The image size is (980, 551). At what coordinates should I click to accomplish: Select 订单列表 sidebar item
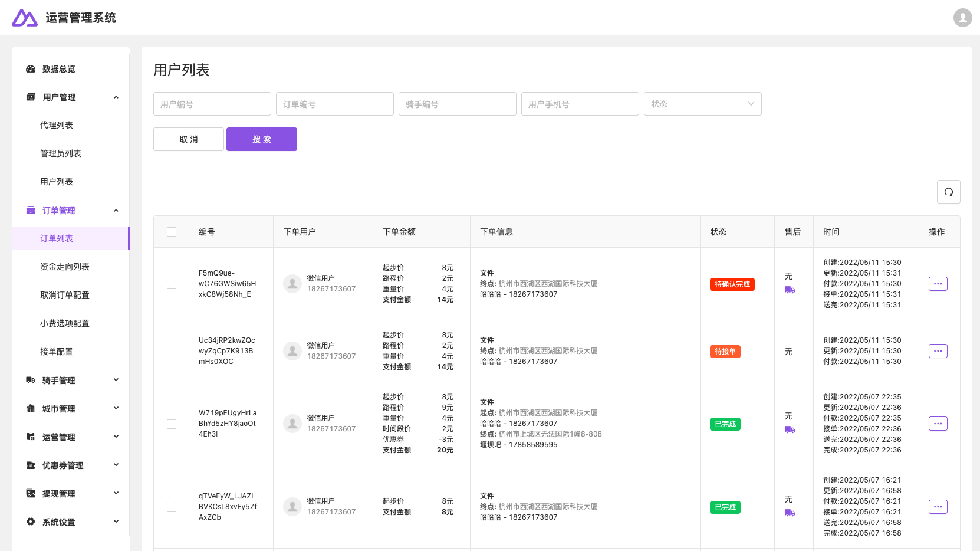click(70, 238)
